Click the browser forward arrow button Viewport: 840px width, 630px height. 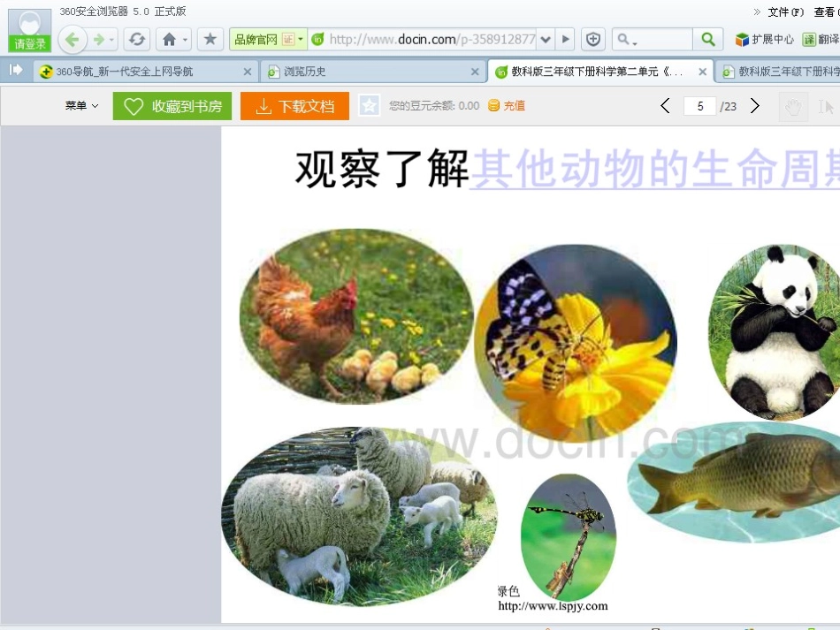click(x=98, y=40)
